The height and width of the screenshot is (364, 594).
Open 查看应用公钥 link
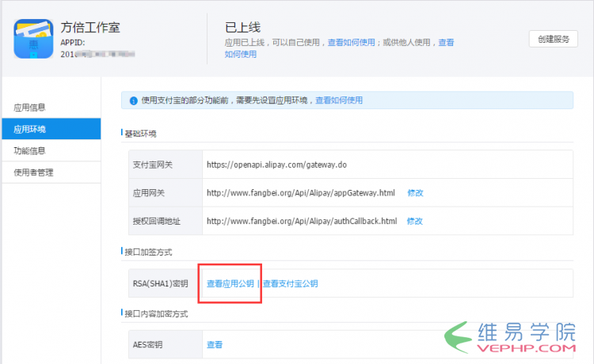230,284
